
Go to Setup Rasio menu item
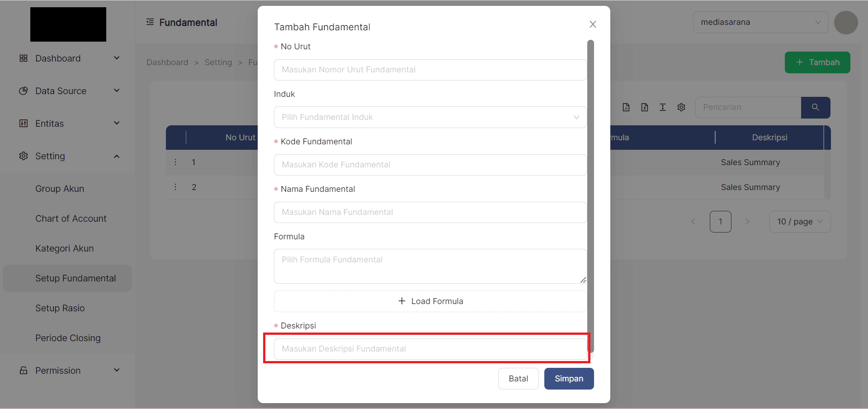[60, 308]
